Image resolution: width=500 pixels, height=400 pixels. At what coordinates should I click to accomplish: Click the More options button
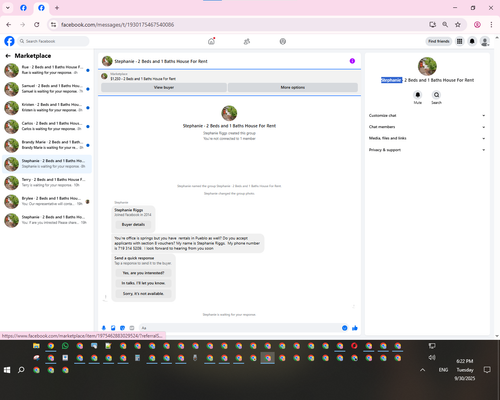[293, 87]
